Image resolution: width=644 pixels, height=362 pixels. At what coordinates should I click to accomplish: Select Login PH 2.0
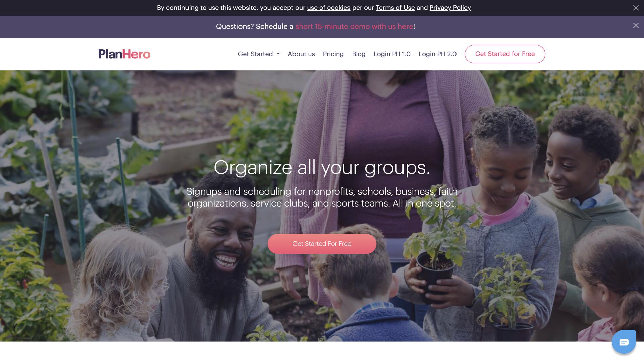point(437,54)
